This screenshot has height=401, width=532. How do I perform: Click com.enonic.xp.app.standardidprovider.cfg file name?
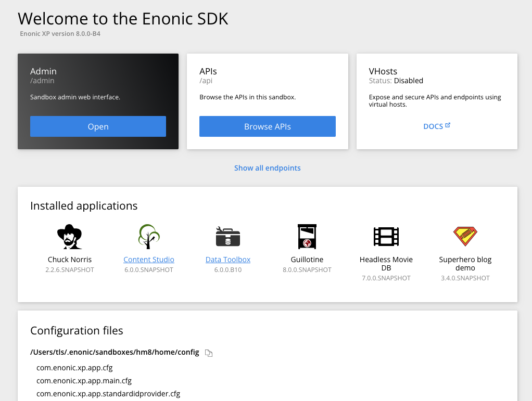click(108, 394)
